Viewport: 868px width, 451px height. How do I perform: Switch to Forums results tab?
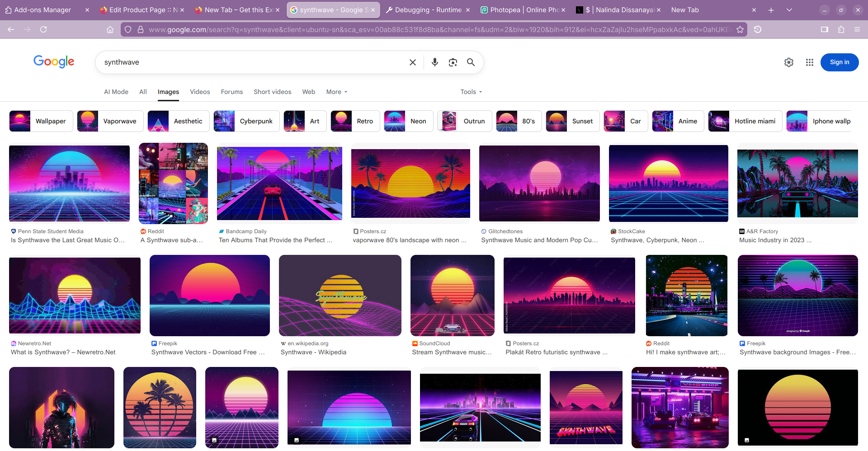tap(232, 92)
